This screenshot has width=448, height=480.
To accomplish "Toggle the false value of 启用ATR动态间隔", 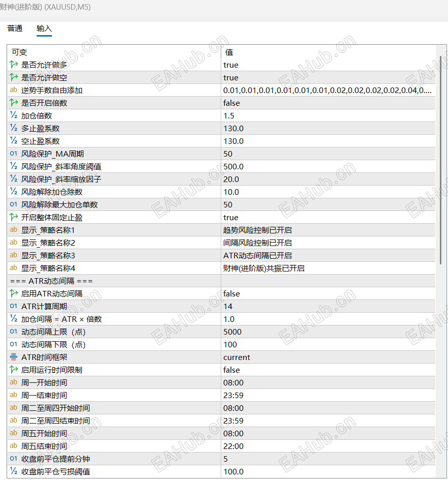I will click(x=231, y=294).
